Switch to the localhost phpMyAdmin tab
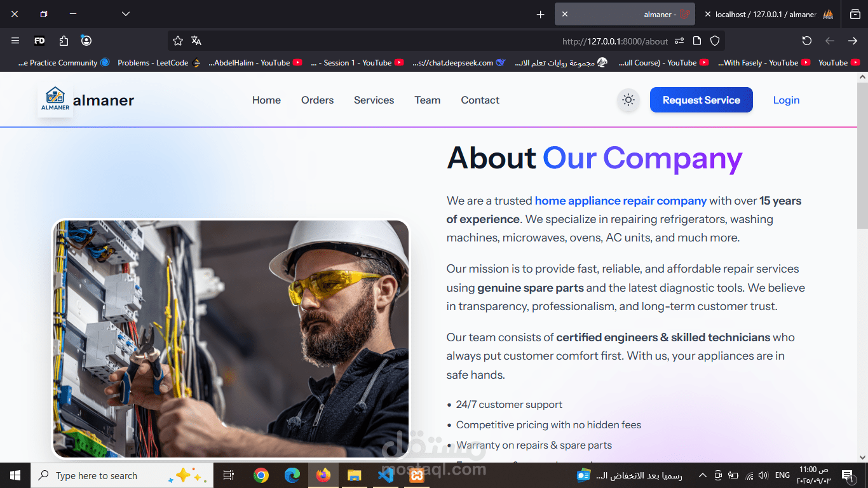868x488 pixels. point(769,14)
